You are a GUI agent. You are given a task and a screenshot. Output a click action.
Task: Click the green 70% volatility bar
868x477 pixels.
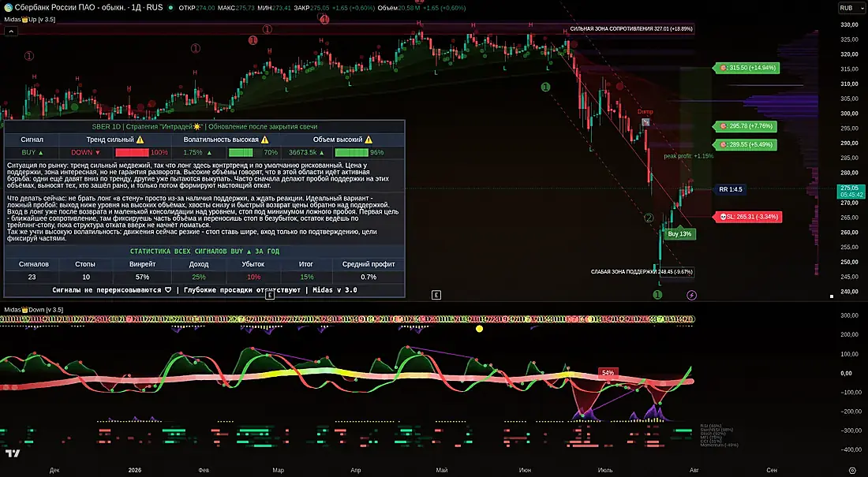tap(241, 152)
